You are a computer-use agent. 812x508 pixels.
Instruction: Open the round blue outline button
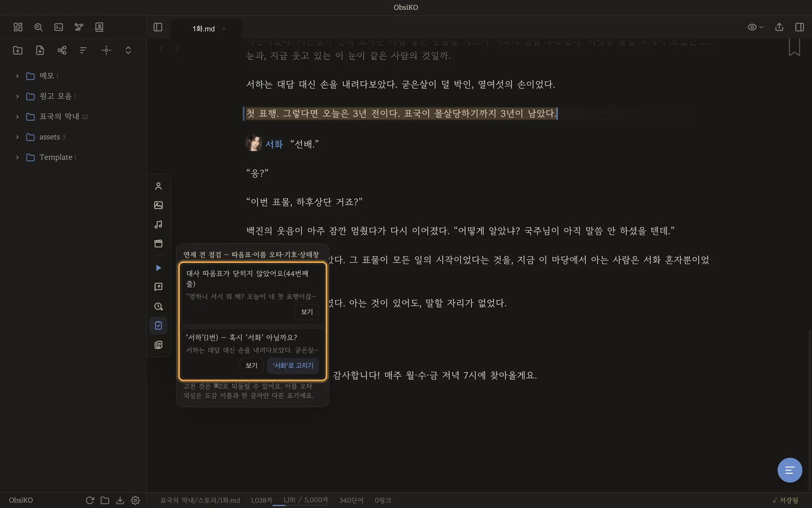790,470
